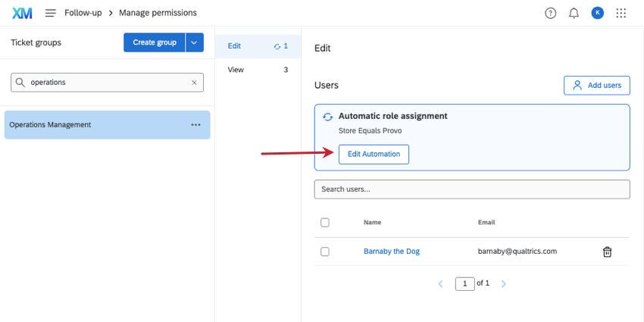Image resolution: width=644 pixels, height=322 pixels.
Task: Select all users checkbox in header
Action: (x=325, y=223)
